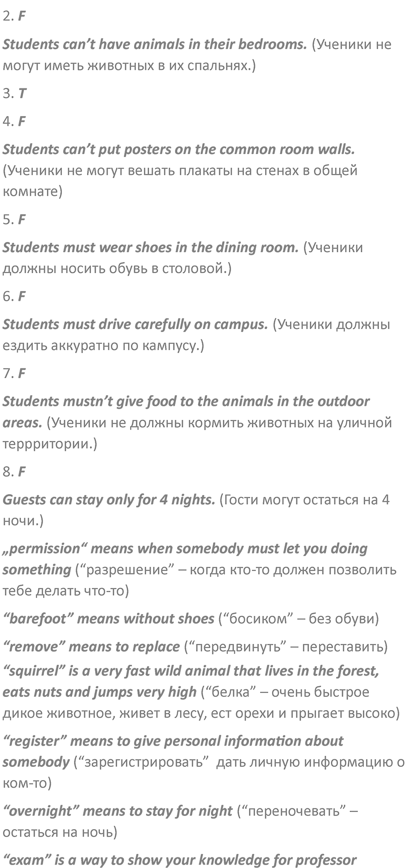Click the answer number 2 marked F
410x868 pixels.
click(15, 17)
